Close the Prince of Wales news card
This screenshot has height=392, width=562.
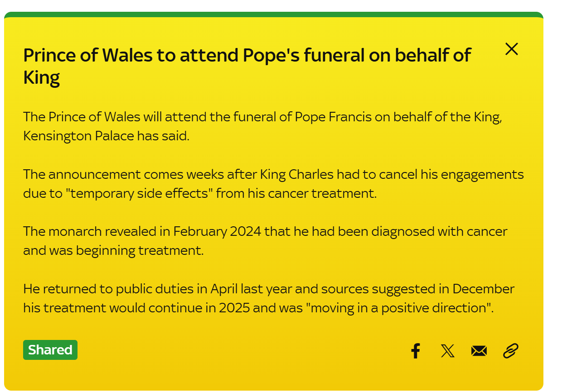pos(511,49)
